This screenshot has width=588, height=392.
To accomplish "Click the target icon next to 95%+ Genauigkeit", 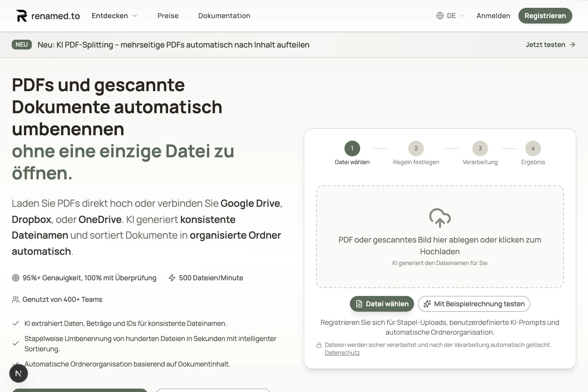I will [16, 278].
